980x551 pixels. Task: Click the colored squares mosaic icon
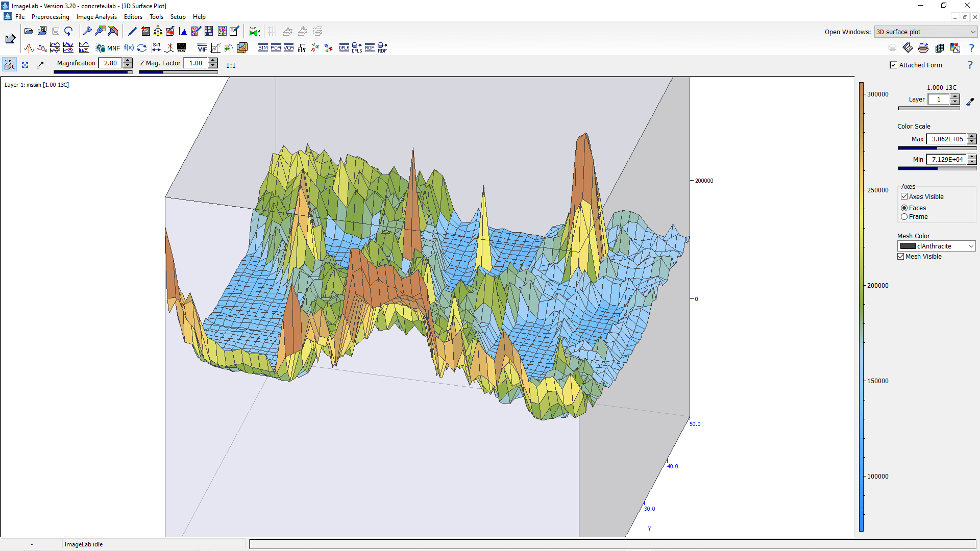click(222, 32)
